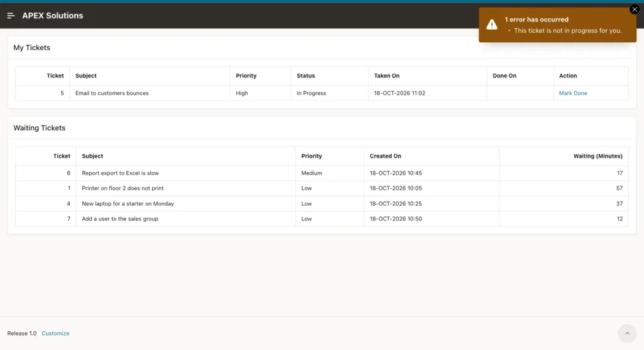Viewport: 644px width, 350px height.
Task: Click the Waiting (Minutes) column header
Action: [x=597, y=156]
